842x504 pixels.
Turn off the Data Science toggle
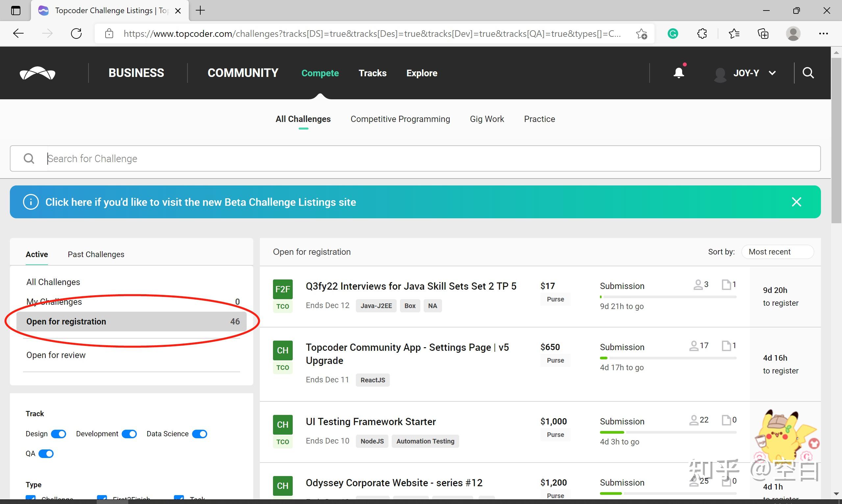tap(200, 434)
